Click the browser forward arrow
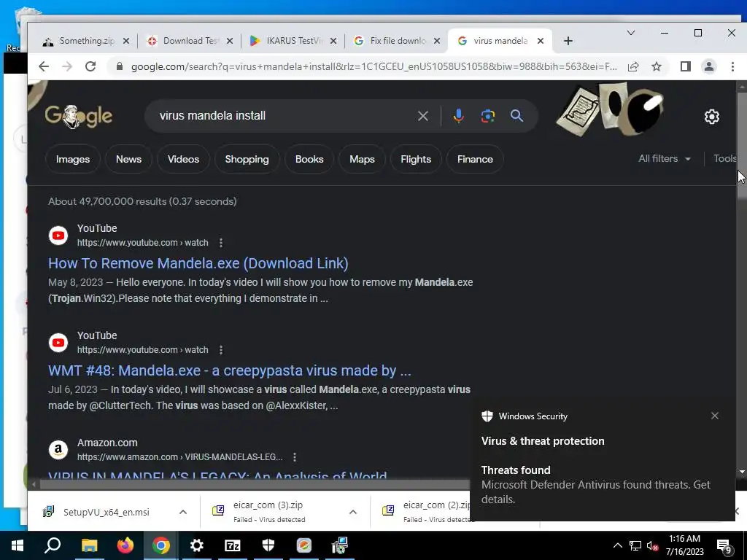This screenshot has width=747, height=560. 67,66
